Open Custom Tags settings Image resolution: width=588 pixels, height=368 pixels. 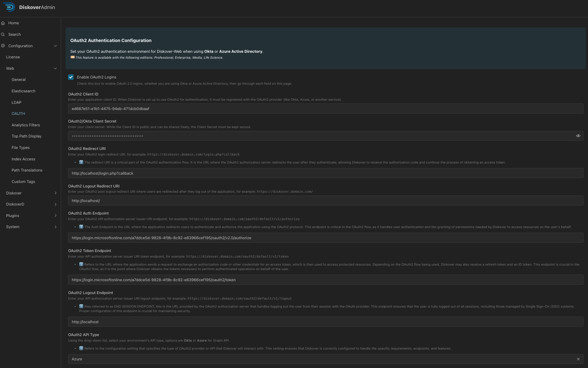[x=23, y=182]
